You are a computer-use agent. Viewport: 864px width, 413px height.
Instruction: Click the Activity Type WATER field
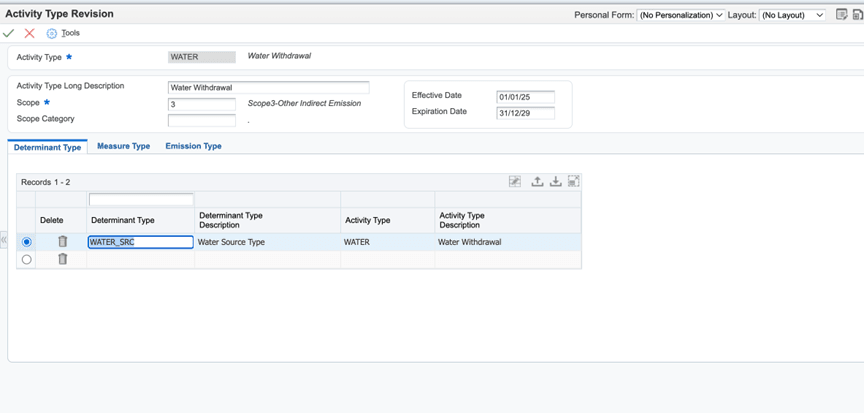[x=202, y=57]
